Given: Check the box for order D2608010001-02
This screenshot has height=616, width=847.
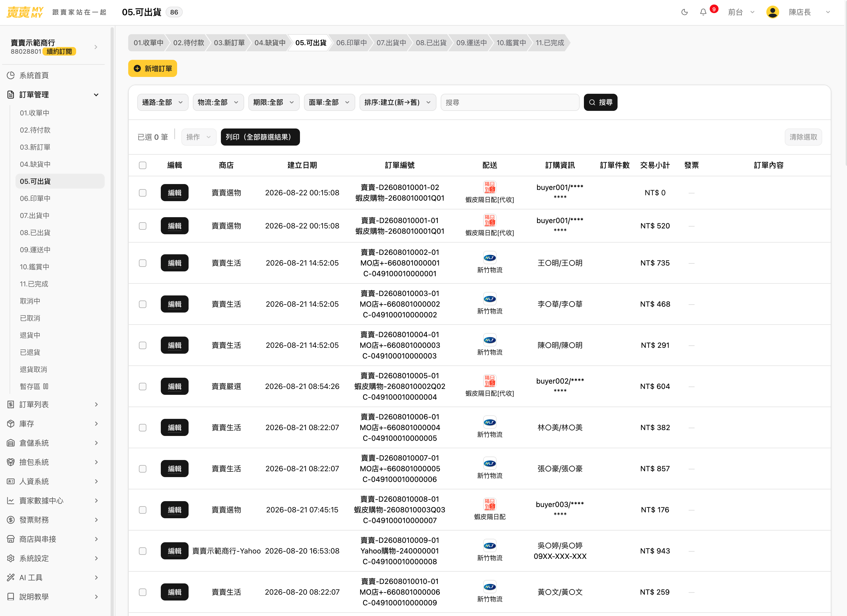Looking at the screenshot, I should click(x=143, y=193).
